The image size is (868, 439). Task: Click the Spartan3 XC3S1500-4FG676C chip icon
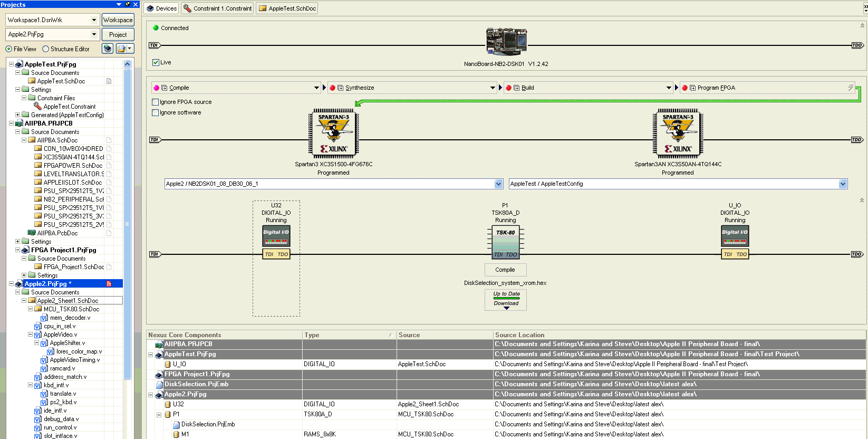point(333,133)
